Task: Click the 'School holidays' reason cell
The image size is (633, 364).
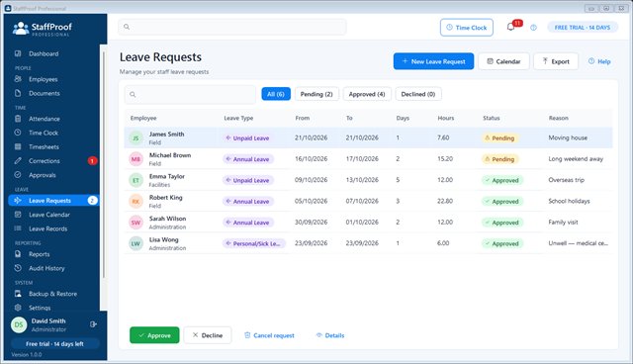Action: (x=569, y=201)
